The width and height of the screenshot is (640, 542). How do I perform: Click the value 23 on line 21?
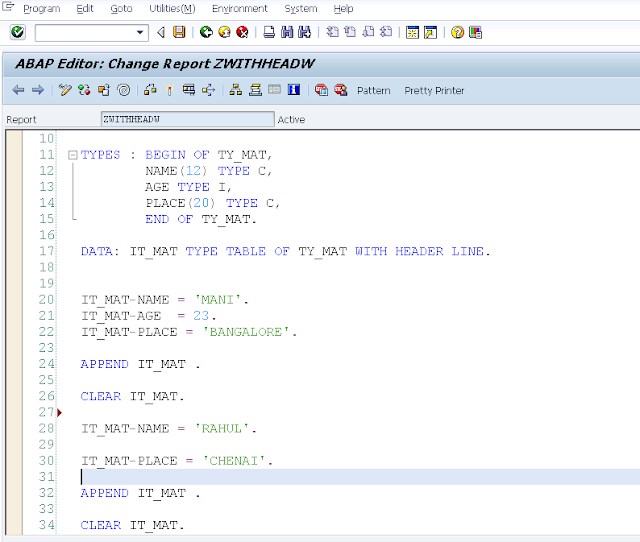tap(201, 316)
